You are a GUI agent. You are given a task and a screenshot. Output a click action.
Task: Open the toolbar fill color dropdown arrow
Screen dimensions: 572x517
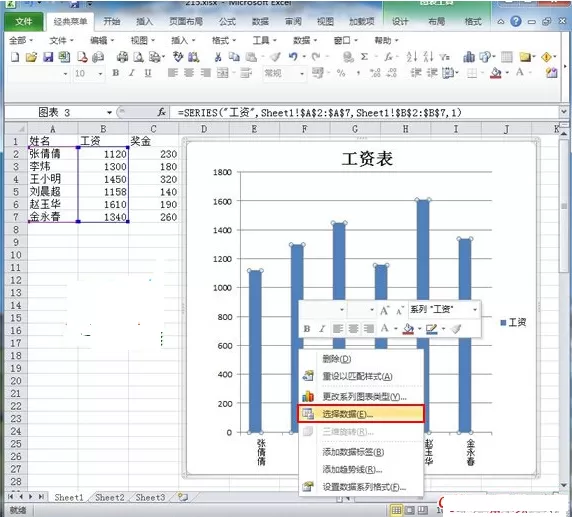coord(507,73)
